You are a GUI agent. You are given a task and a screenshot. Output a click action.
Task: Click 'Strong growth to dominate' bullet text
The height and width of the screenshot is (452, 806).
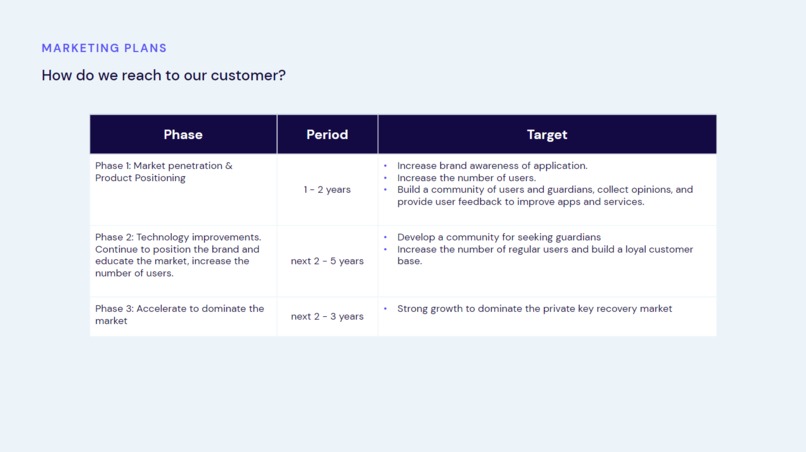pos(534,309)
